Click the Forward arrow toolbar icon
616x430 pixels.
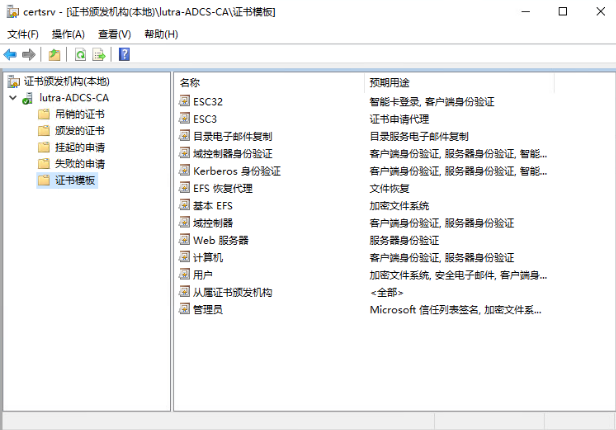coord(29,55)
